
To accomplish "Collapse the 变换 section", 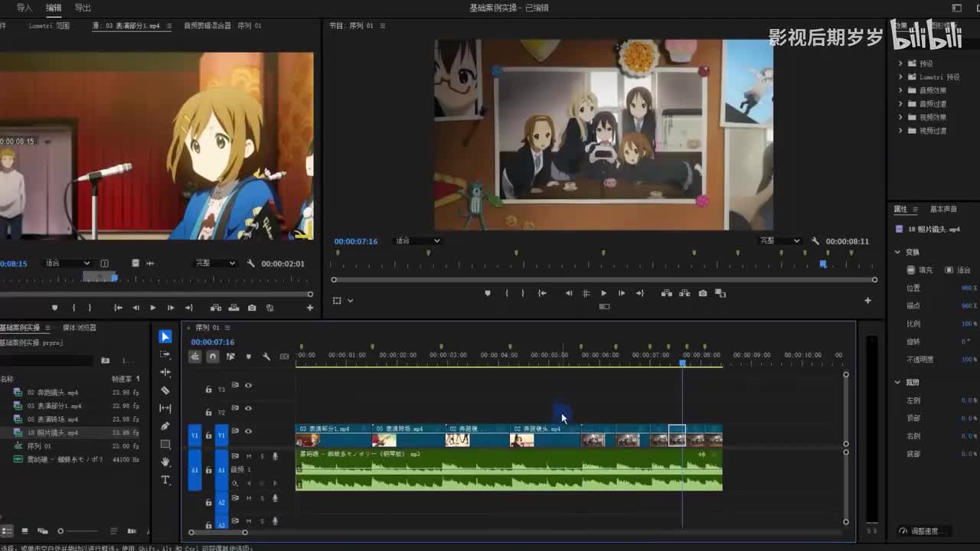I will [x=898, y=252].
